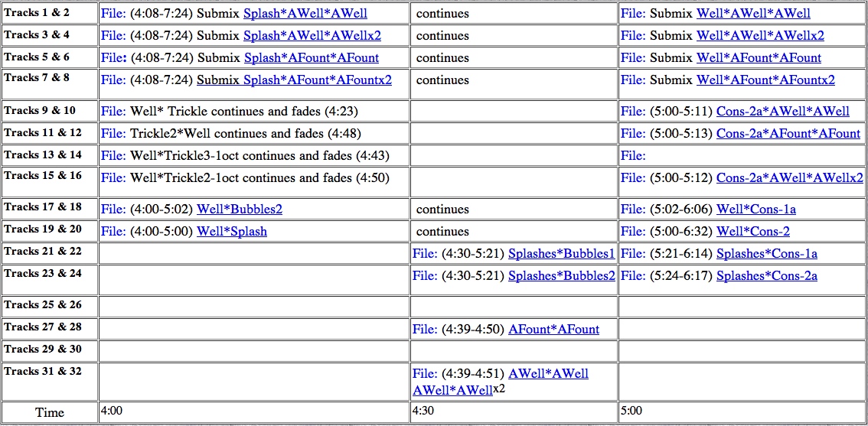This screenshot has width=868, height=426.
Task: Click the Cons-2a*AWell*AWellx2 link
Action: point(789,177)
